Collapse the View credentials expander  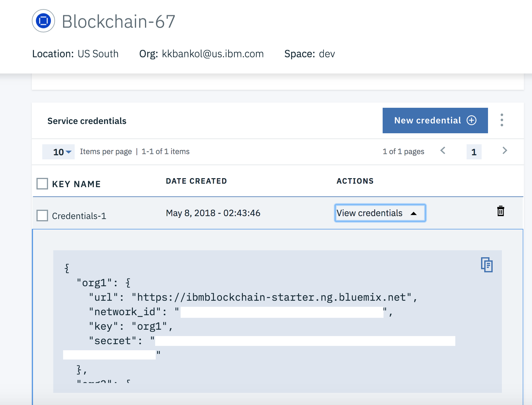[x=380, y=213]
